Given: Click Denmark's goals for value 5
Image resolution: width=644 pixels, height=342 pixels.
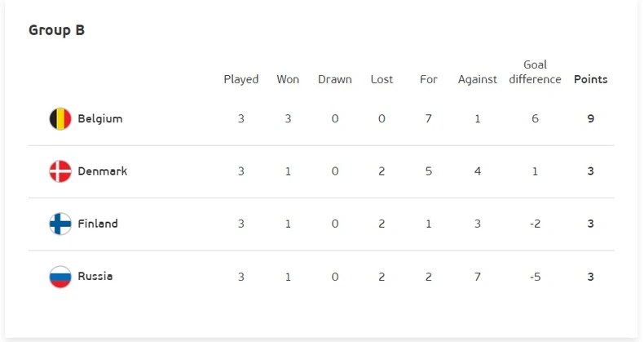Looking at the screenshot, I should pos(429,171).
